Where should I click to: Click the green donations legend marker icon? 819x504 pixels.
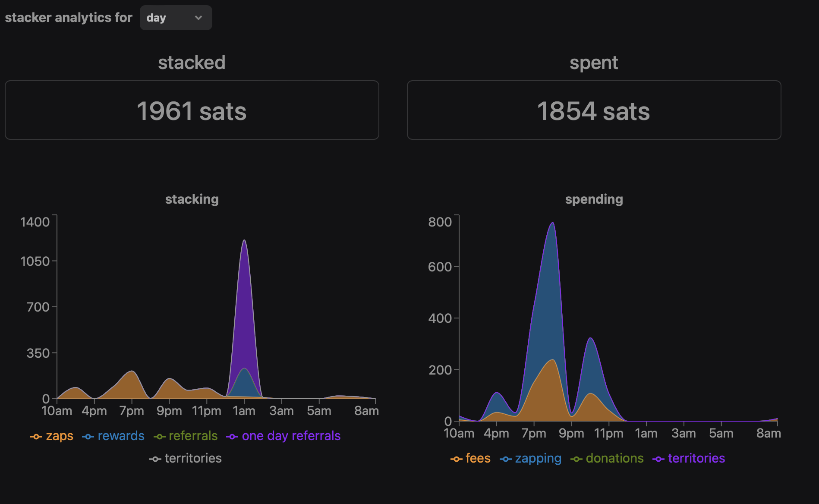[x=576, y=459]
